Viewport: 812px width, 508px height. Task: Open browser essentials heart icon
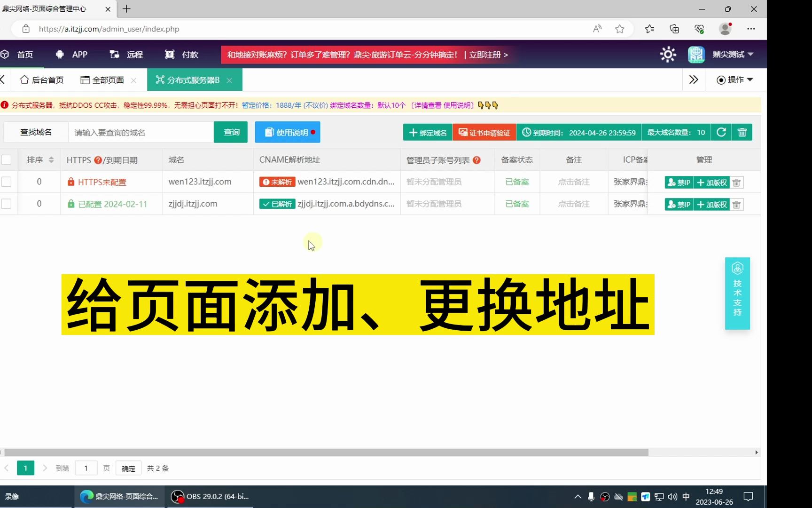click(x=699, y=29)
